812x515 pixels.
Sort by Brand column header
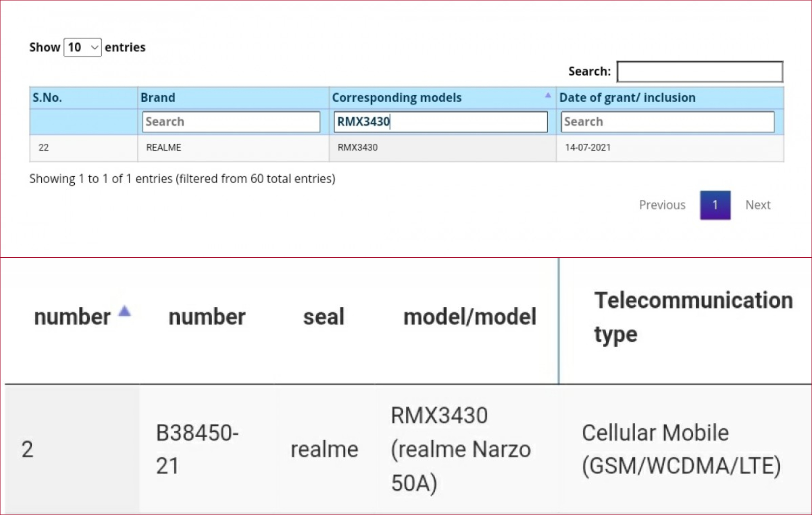pos(233,98)
